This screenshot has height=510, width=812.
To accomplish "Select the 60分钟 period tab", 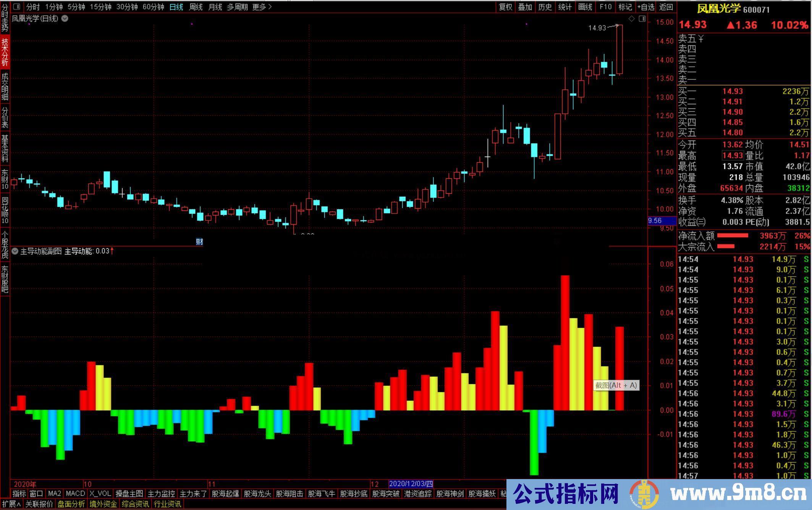I will [153, 7].
